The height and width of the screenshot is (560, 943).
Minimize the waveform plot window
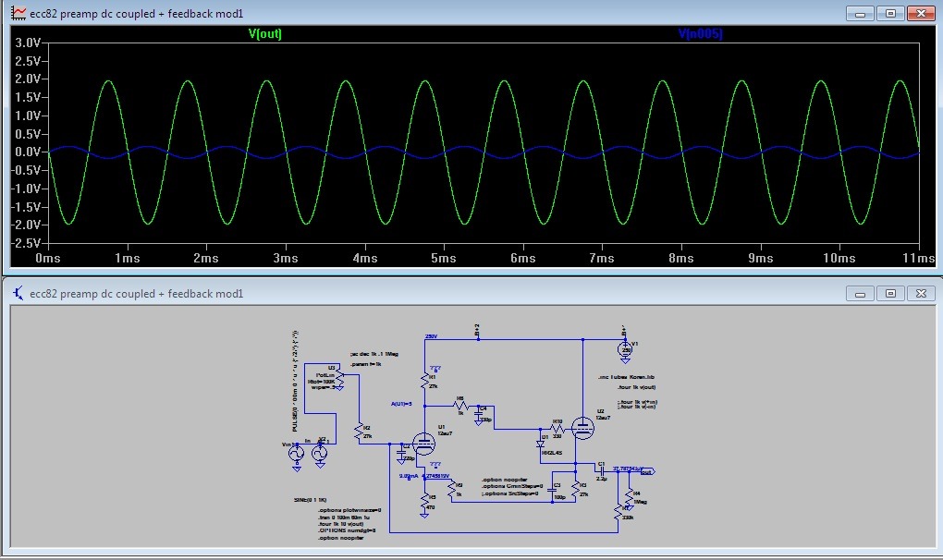tap(860, 13)
